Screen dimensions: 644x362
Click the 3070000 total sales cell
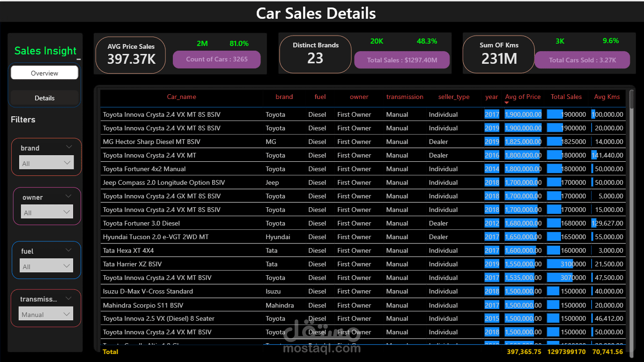pos(566,277)
